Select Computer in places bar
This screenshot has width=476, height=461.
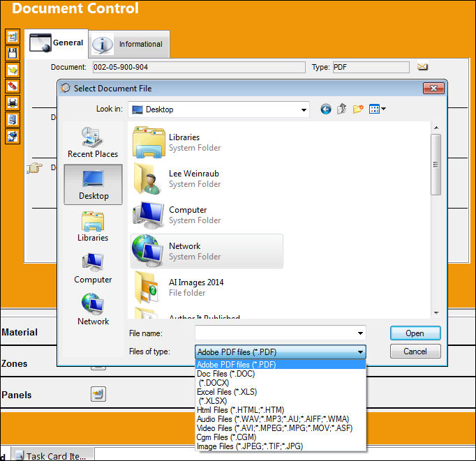[x=93, y=268]
